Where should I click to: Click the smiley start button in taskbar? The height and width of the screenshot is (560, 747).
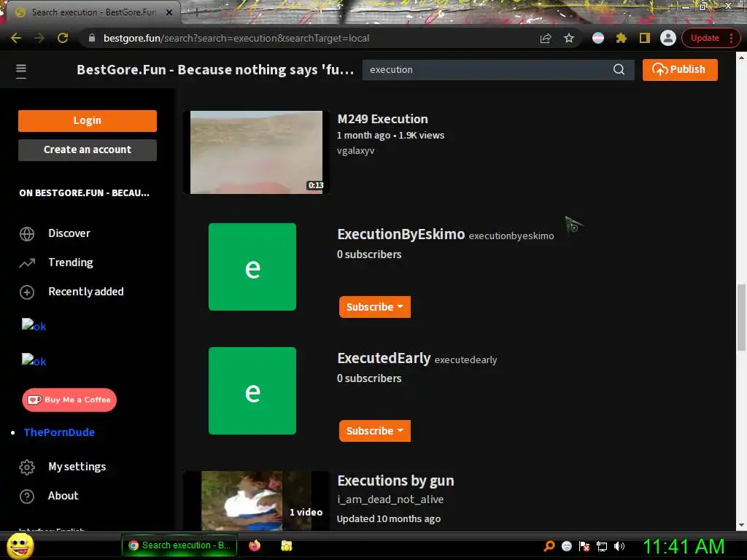[x=20, y=545]
